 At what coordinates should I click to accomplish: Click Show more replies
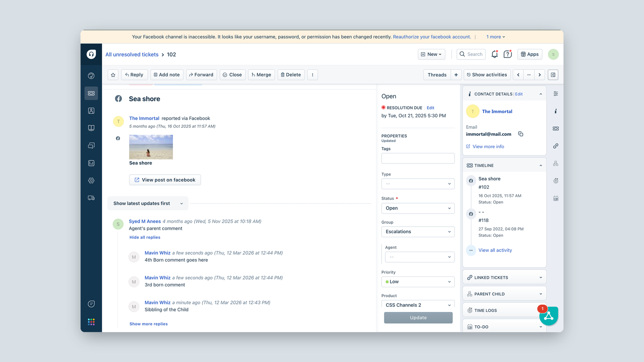(149, 324)
